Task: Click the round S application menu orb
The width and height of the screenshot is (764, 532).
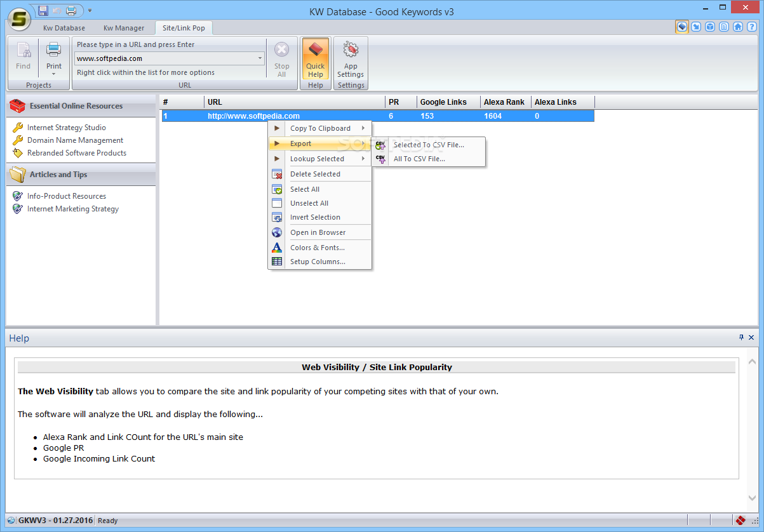Action: tap(20, 18)
